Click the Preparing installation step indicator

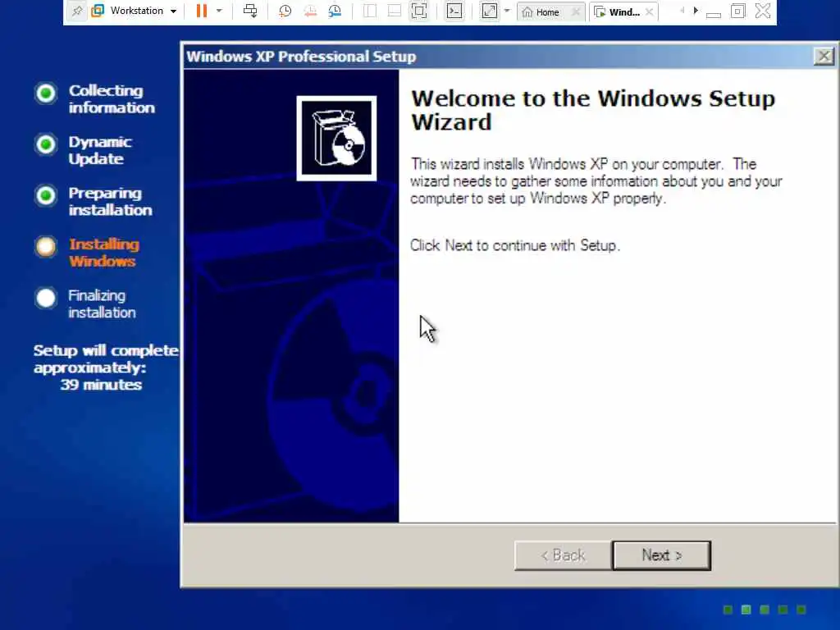(46, 195)
